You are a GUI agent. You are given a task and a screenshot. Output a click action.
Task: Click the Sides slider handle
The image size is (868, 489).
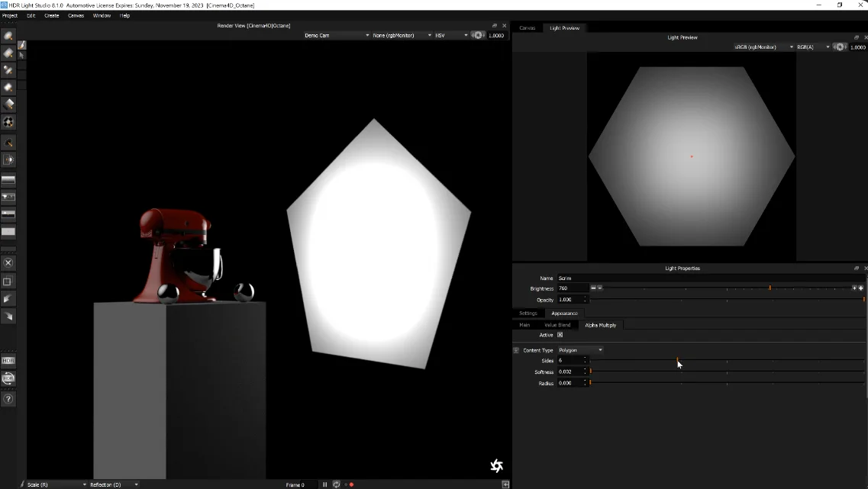678,360
